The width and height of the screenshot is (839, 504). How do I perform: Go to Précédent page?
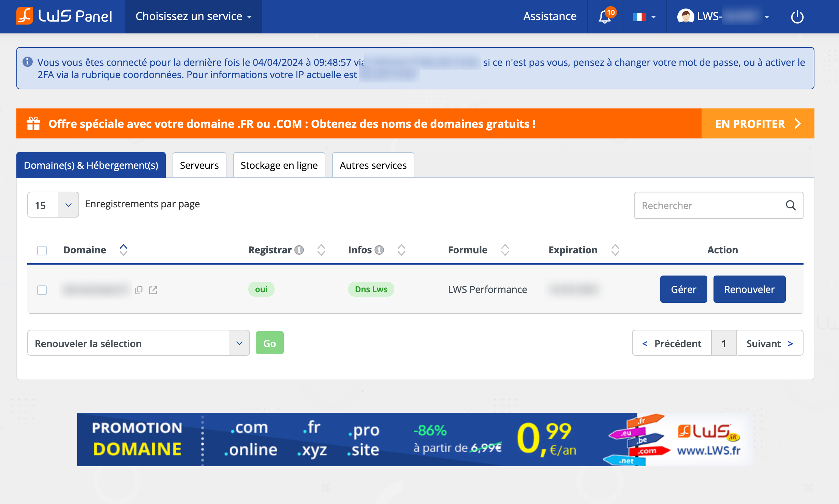point(672,343)
